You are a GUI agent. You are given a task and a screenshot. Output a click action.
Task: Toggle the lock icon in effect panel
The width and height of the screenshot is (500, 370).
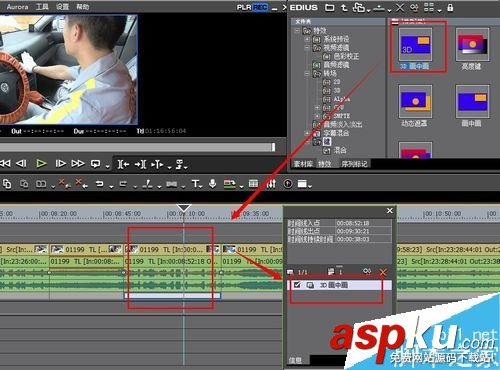pyautogui.click(x=450, y=7)
